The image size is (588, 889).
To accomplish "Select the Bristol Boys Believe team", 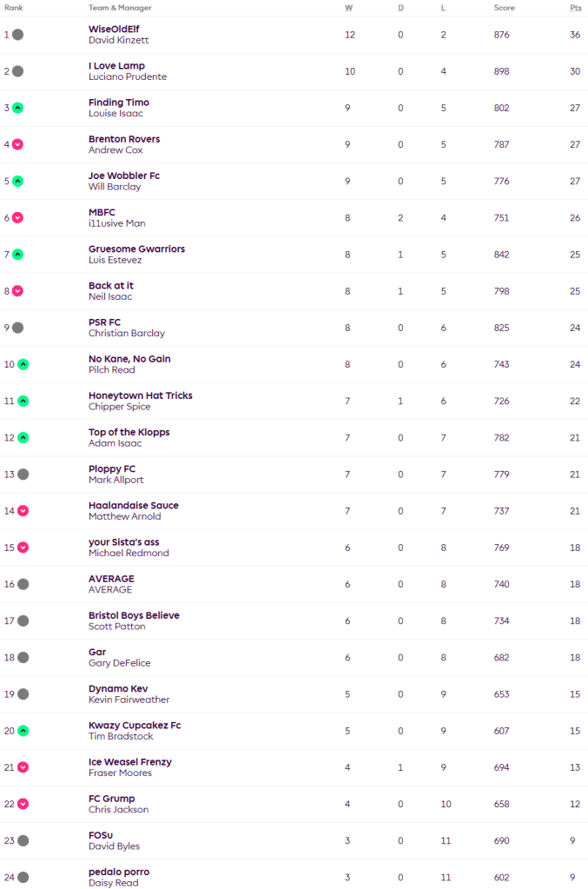I will coord(134,615).
